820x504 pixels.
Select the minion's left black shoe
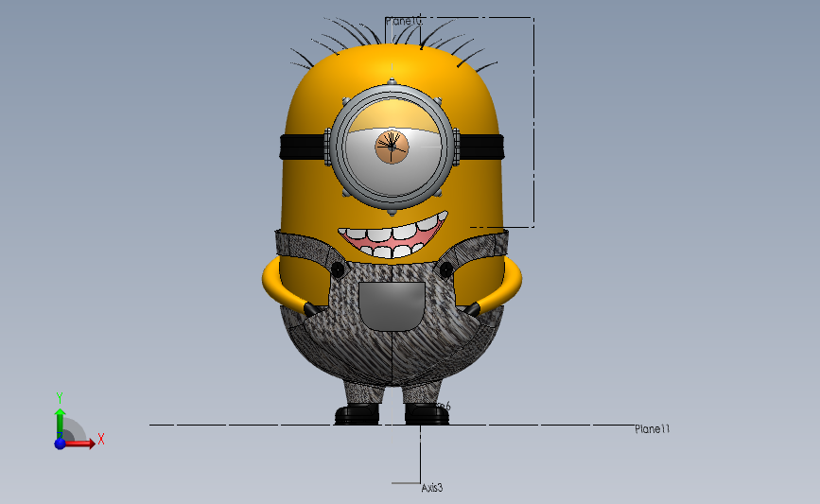pos(357,413)
